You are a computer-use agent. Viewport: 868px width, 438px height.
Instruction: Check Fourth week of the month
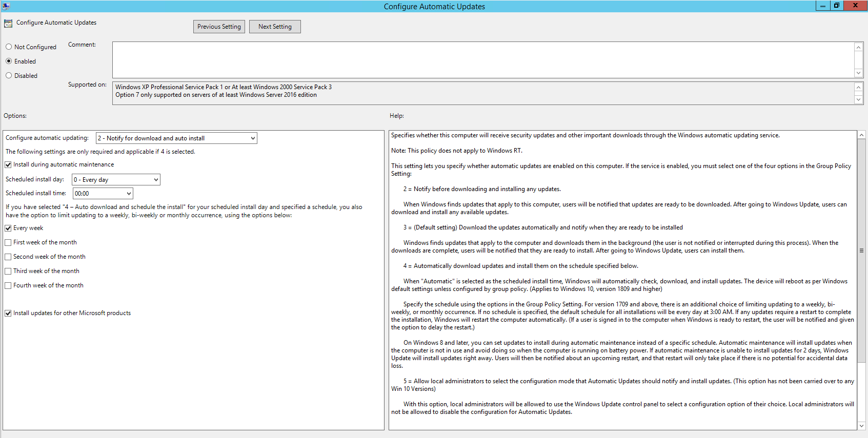[8, 286]
